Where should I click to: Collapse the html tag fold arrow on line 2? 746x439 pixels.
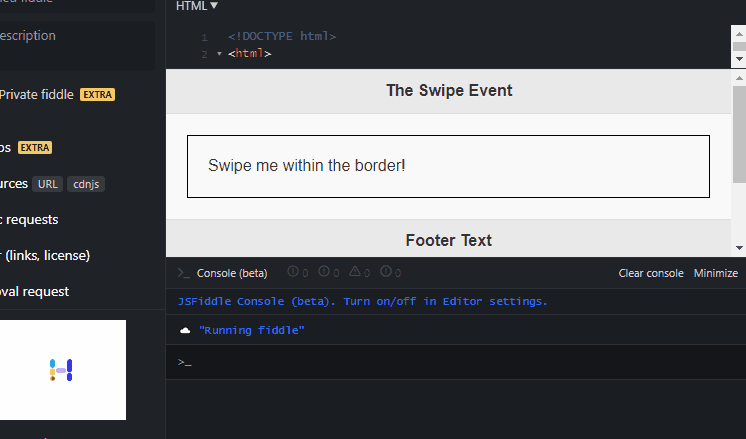[x=219, y=54]
